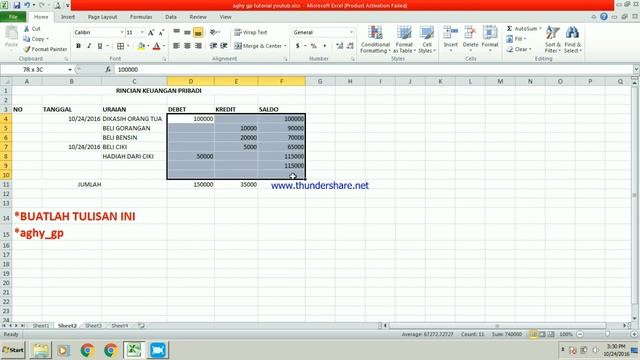Toggle Bottom Align

(x=198, y=32)
